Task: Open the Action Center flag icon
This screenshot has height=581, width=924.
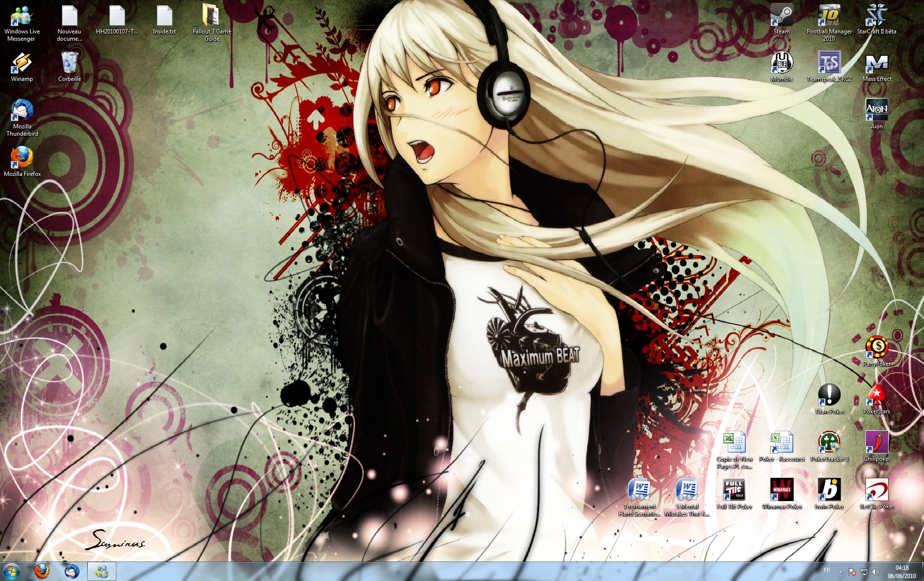Action: pyautogui.click(x=852, y=572)
